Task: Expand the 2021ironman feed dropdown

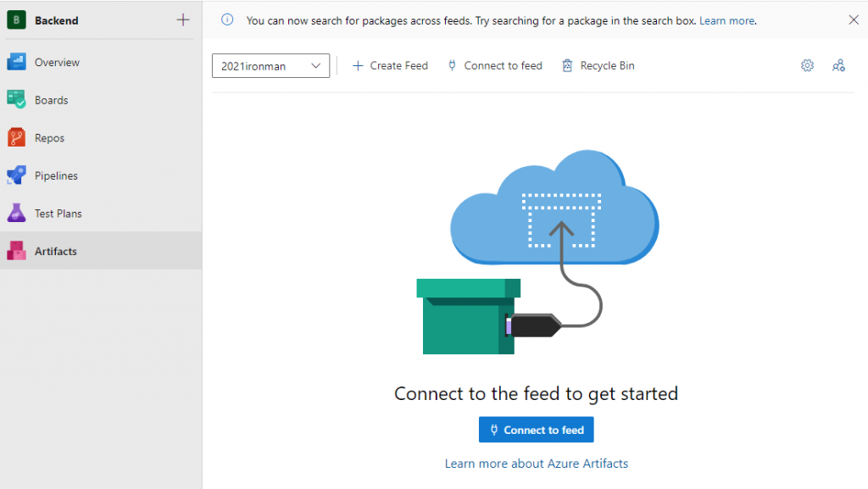Action: point(270,66)
